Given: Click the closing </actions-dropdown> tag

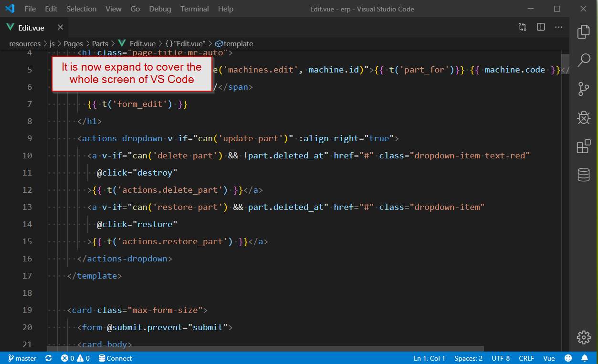Looking at the screenshot, I should [x=125, y=259].
